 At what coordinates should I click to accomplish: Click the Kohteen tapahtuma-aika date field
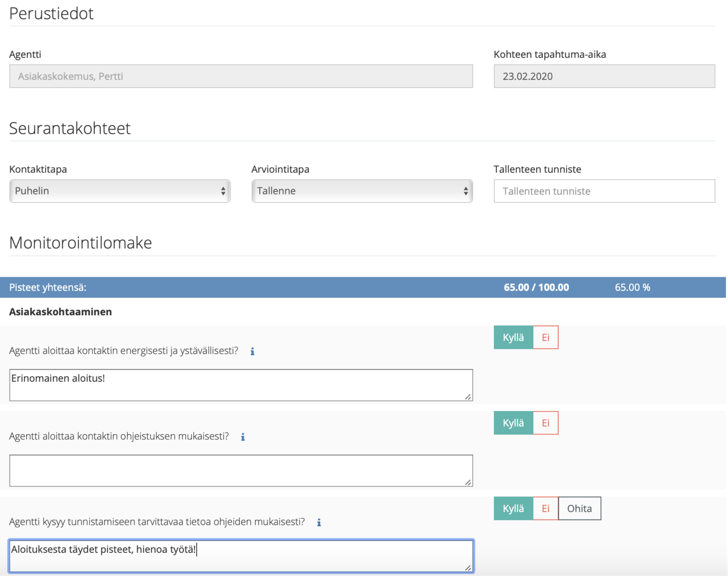tap(604, 76)
